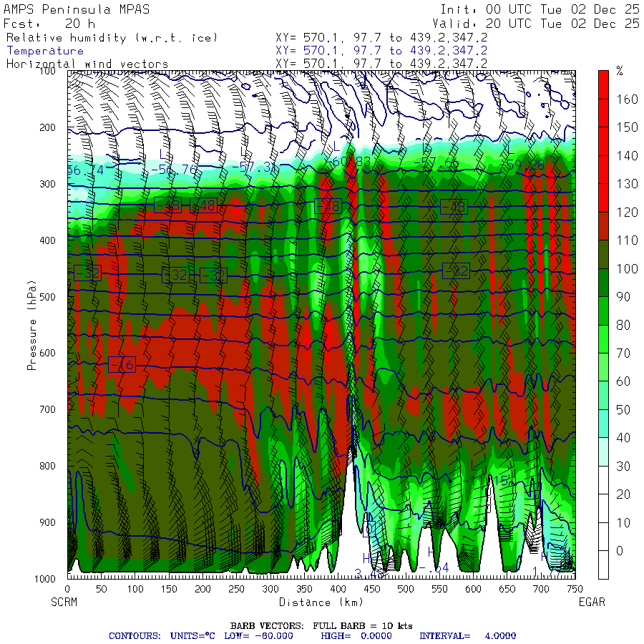Select the "Fcst: 20 h" forecast hour text
Viewport: 644px width, 644px height.
(49, 24)
